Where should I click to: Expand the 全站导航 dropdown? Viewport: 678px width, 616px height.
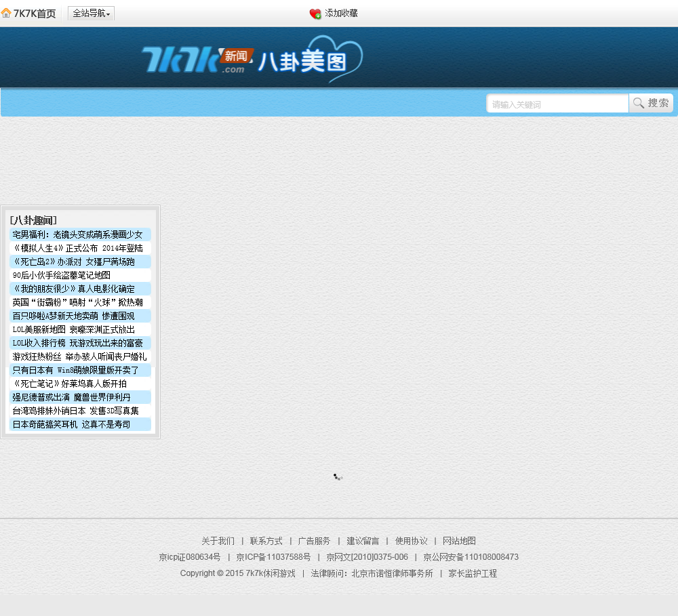coord(91,14)
